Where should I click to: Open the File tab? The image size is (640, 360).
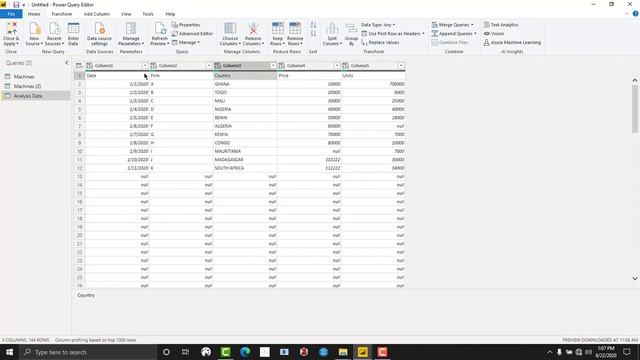tap(11, 14)
